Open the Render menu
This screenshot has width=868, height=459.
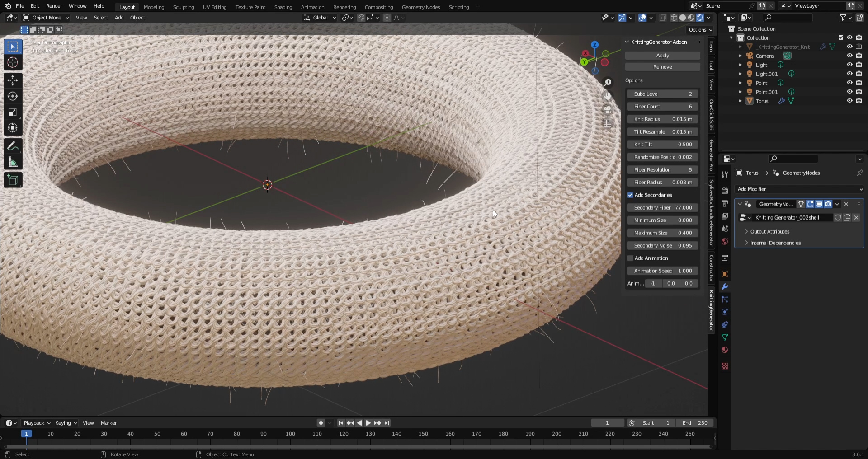click(x=54, y=6)
